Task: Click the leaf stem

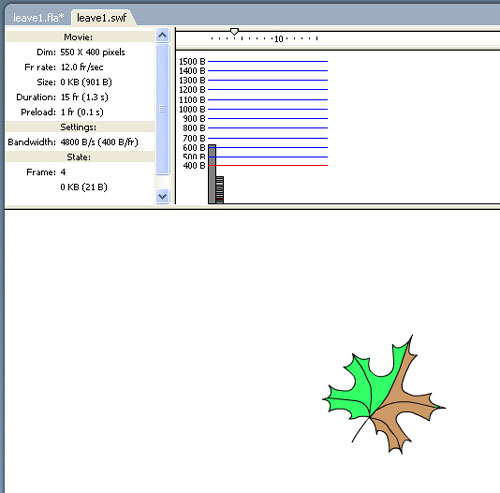Action: [361, 430]
